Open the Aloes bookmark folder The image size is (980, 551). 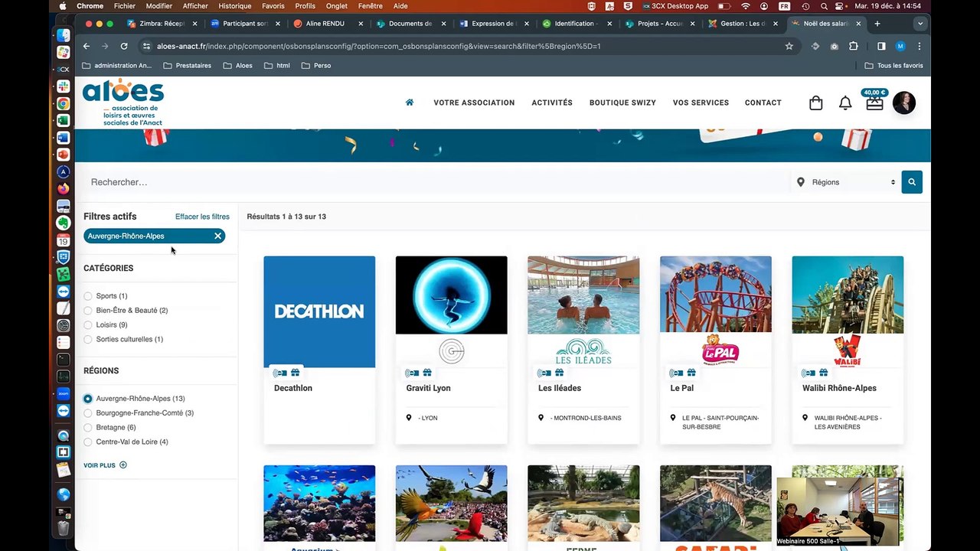[238, 66]
